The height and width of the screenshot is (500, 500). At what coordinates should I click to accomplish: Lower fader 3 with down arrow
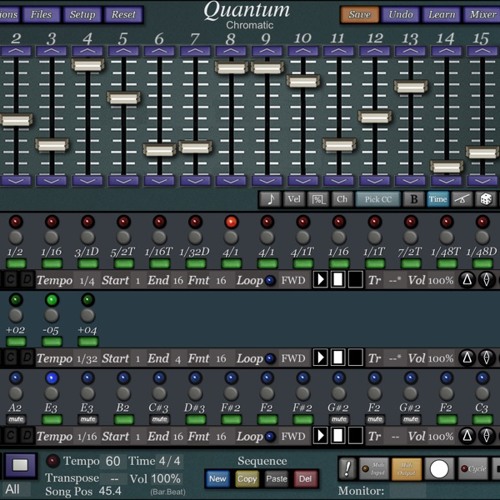52,181
